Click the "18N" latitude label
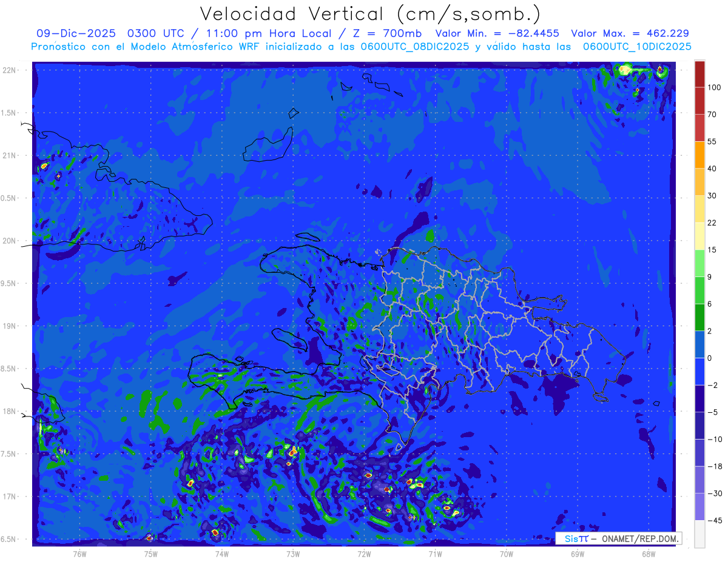This screenshot has width=728, height=562. [x=9, y=412]
